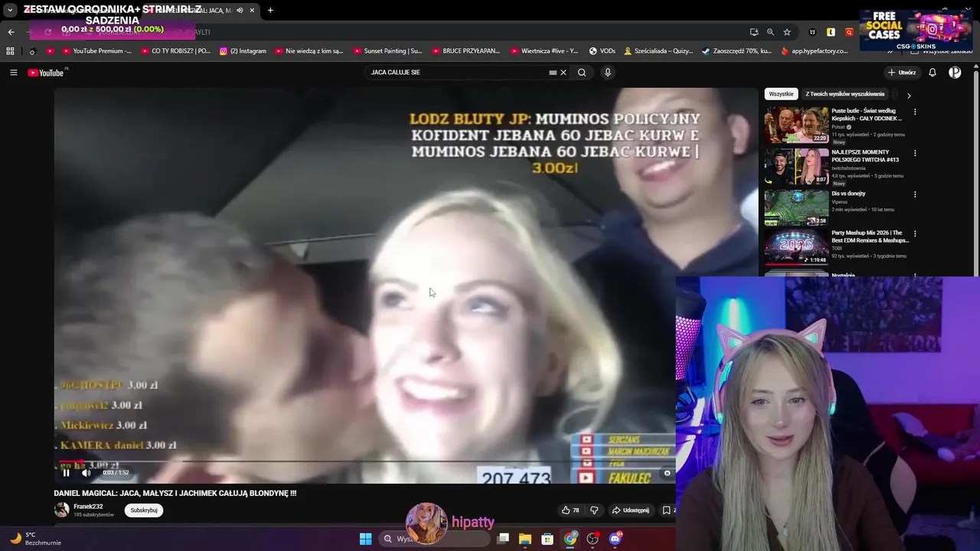Bookmark this page with the star icon
Viewport: 980px width, 551px height.
[787, 32]
